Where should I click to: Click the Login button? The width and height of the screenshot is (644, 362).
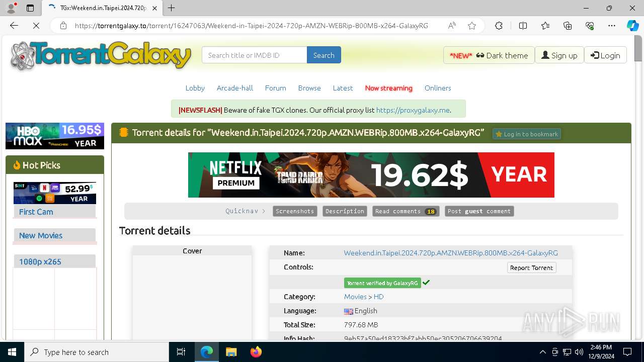605,55
